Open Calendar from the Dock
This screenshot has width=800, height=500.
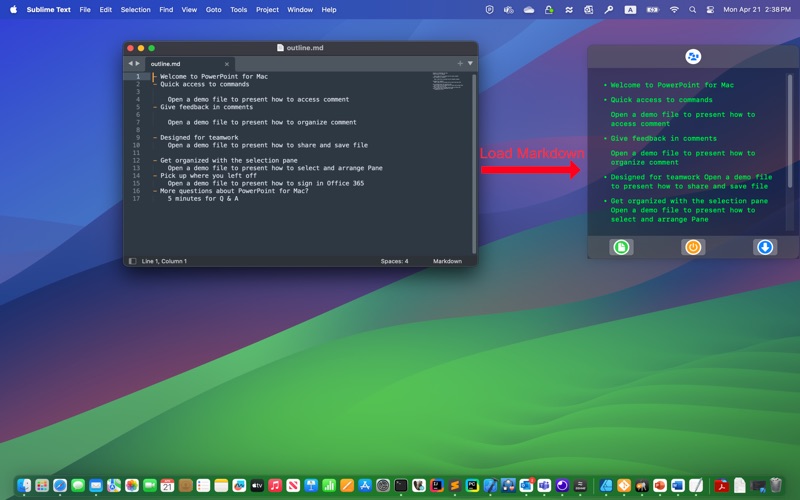pyautogui.click(x=167, y=485)
